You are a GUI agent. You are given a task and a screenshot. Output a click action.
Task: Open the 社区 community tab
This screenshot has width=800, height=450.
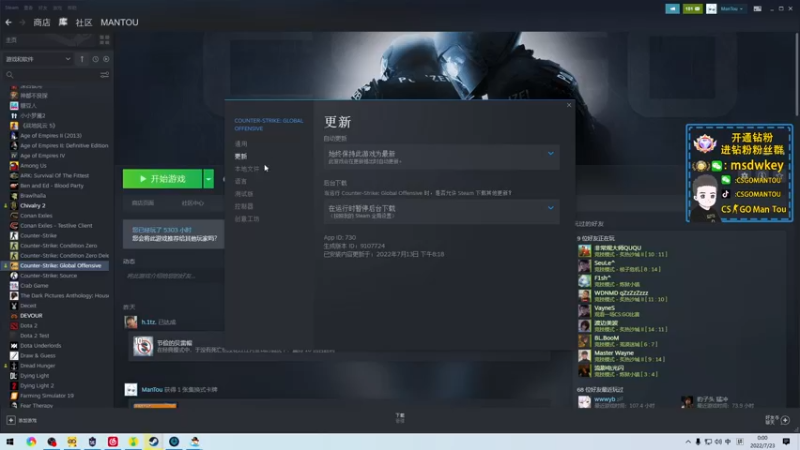coord(84,22)
